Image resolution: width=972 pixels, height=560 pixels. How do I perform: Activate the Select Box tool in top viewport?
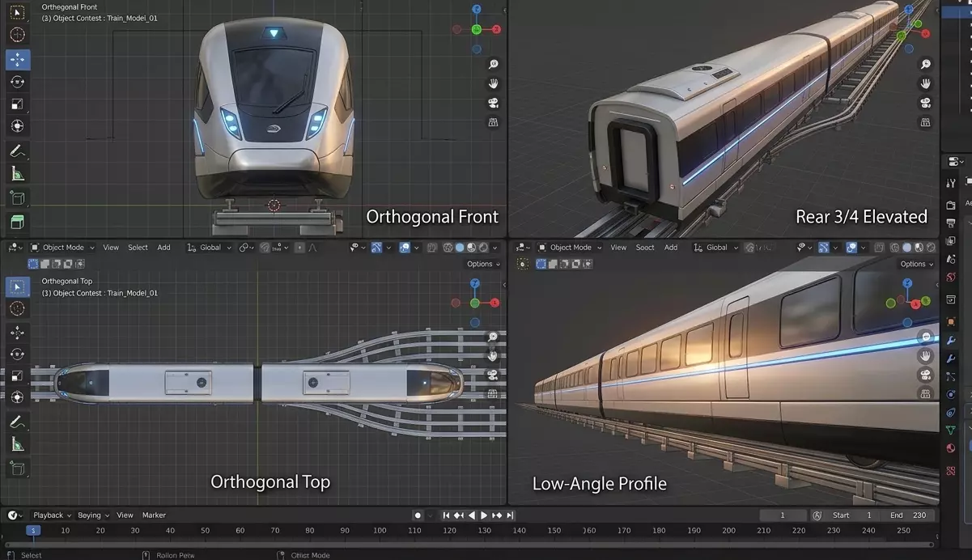[18, 286]
